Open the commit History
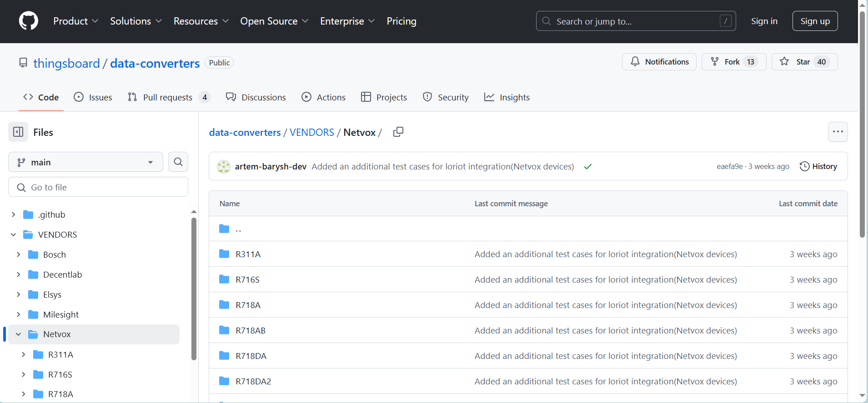868x403 pixels. [818, 166]
